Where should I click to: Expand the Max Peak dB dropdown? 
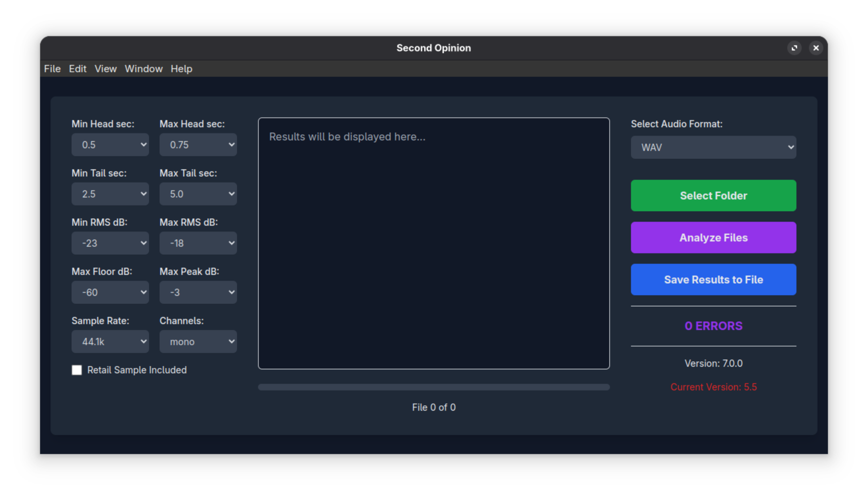(198, 292)
